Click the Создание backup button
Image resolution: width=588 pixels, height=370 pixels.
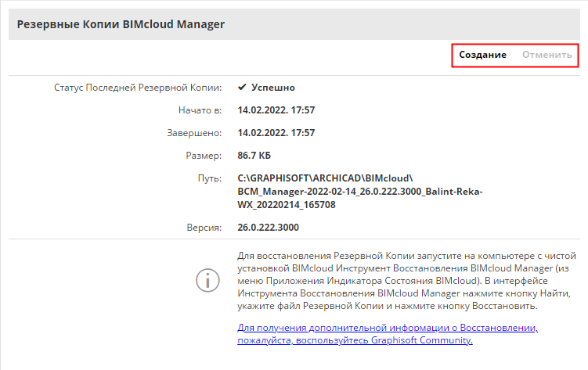click(482, 55)
